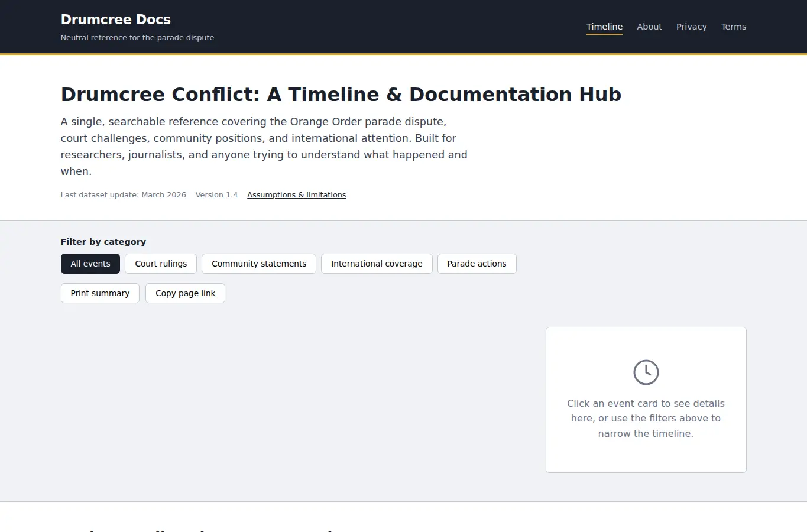Click Print summary button
The height and width of the screenshot is (532, 807).
pos(100,293)
